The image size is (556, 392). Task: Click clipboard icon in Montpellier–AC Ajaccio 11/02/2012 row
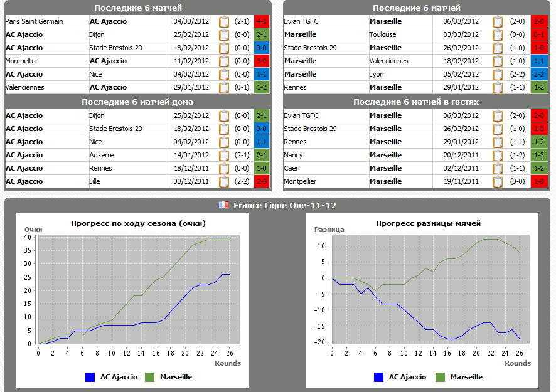[x=224, y=61]
